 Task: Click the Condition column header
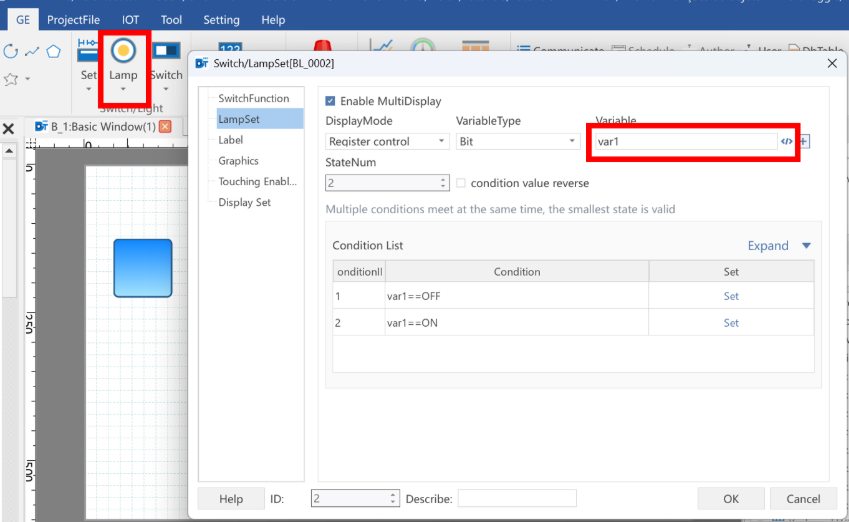pos(517,272)
